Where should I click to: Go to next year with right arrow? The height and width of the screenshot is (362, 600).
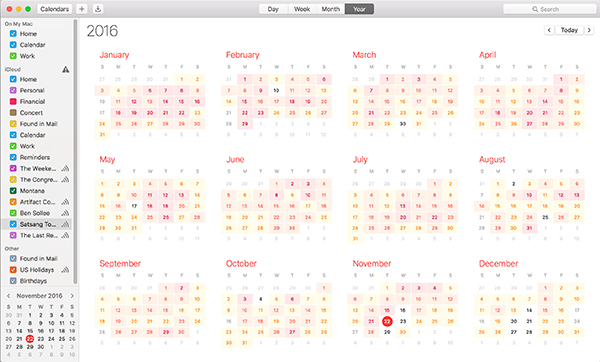pyautogui.click(x=589, y=30)
